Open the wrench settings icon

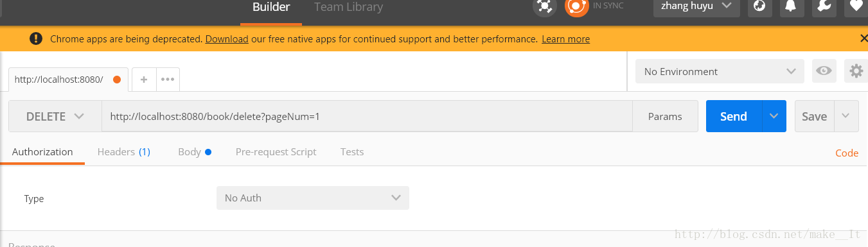(824, 6)
